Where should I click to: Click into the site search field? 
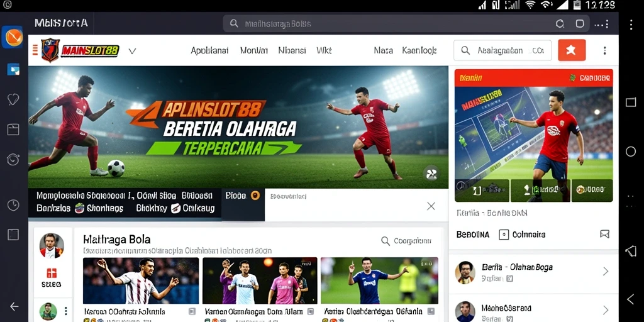click(x=502, y=50)
